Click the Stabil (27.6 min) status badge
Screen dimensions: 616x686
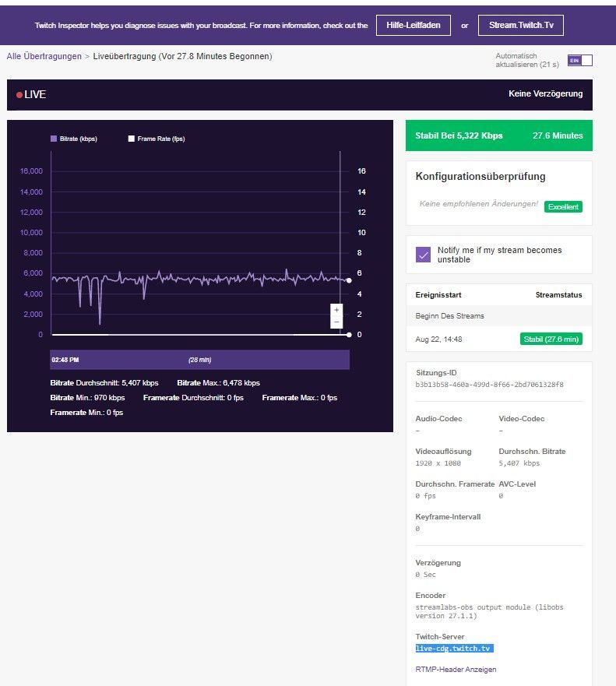(551, 339)
